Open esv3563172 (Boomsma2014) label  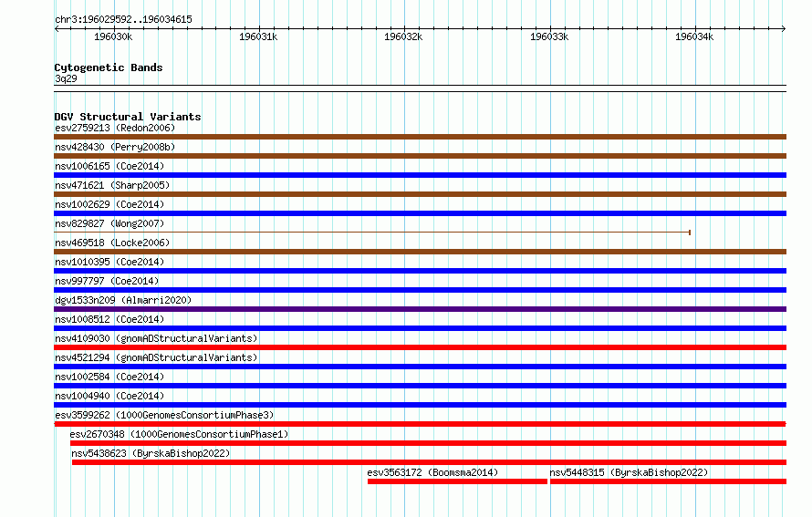pyautogui.click(x=432, y=472)
